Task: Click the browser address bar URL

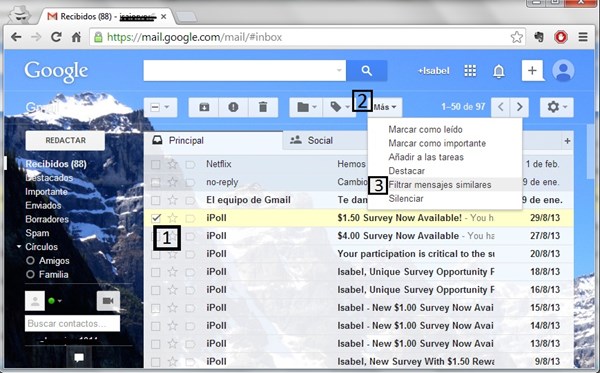Action: point(194,37)
